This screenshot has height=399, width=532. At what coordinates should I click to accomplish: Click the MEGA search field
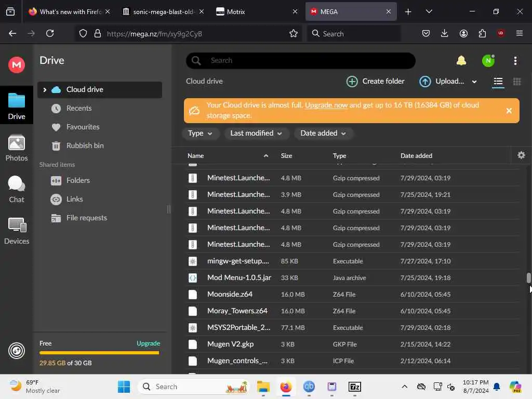click(x=301, y=61)
